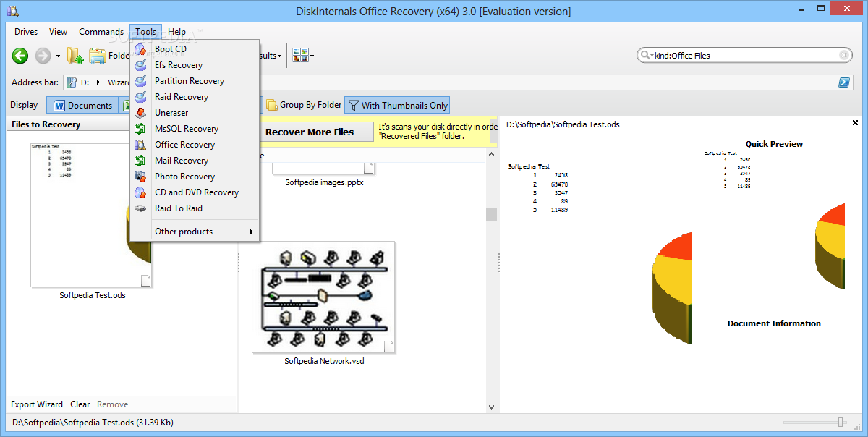Screen dimensions: 868x437
Task: Click the CD and DVD Recovery icon
Action: 140,192
